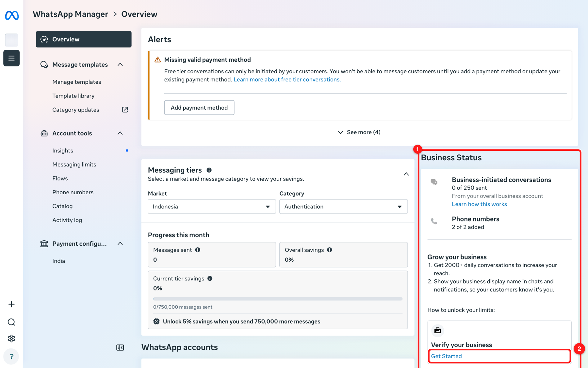Open search via magnifier icon
Viewport: 588px width, 368px height.
[11, 322]
